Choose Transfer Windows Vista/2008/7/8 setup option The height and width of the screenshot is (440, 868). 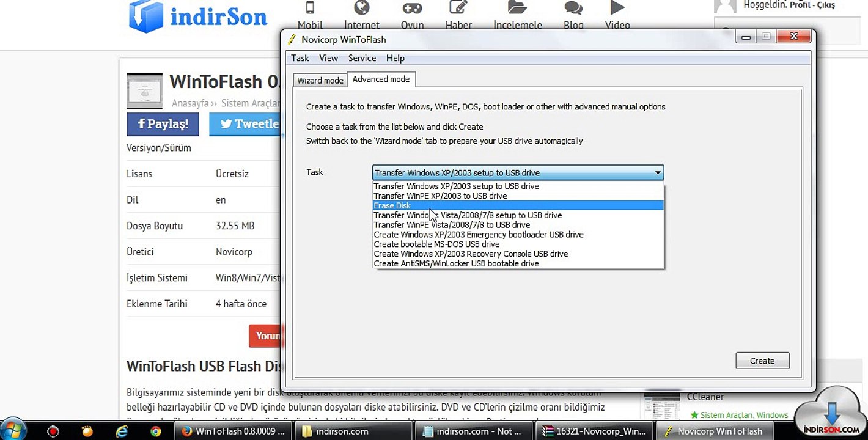point(518,215)
